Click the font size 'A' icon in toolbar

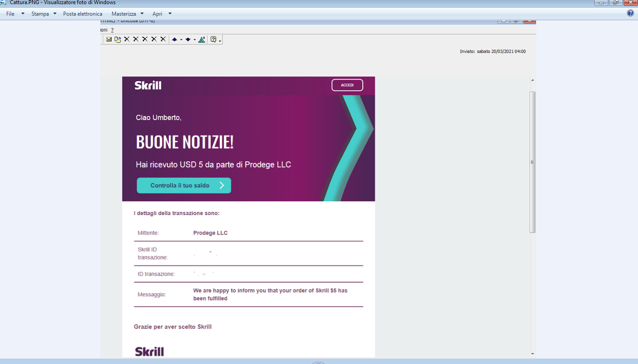click(201, 39)
